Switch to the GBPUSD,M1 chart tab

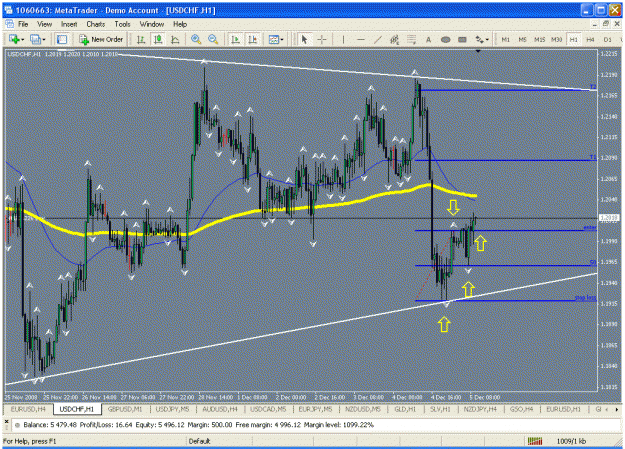[x=125, y=409]
